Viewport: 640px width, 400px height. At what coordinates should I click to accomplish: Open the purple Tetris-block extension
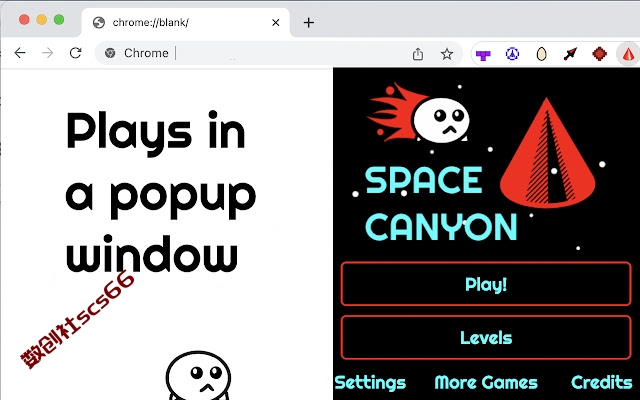point(483,54)
